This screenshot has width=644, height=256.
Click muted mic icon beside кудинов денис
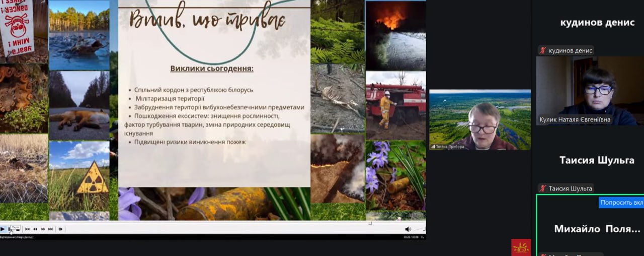(x=542, y=50)
